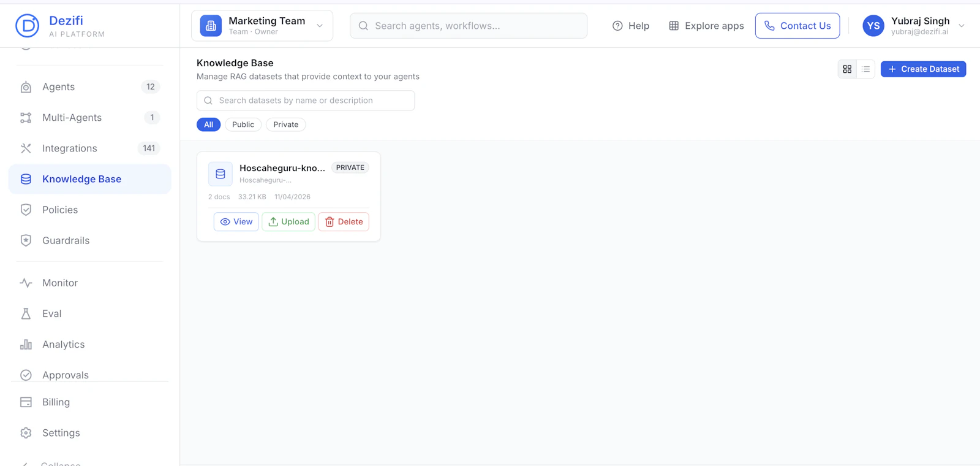Image resolution: width=980 pixels, height=466 pixels.
Task: Open the Agents menu item
Action: coord(89,87)
